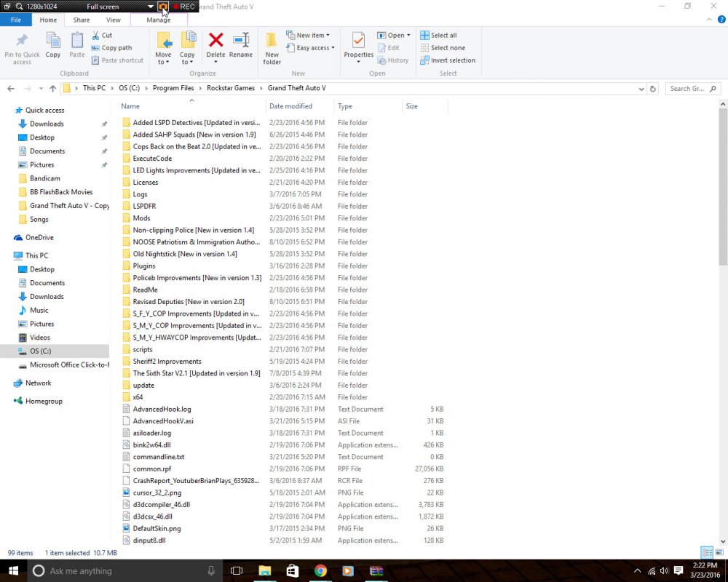Click the Paste shortcut command
Viewport: 728px width, 582px height.
(117, 60)
